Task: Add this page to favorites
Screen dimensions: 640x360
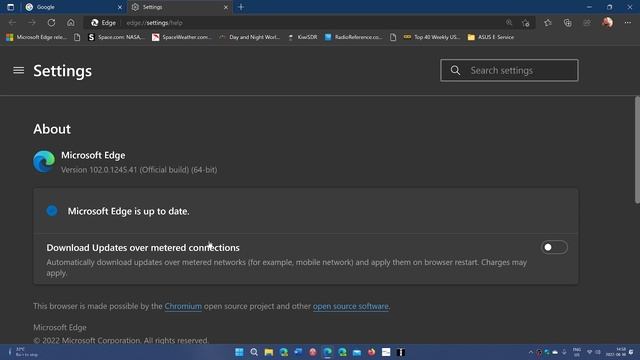Action: tap(526, 23)
